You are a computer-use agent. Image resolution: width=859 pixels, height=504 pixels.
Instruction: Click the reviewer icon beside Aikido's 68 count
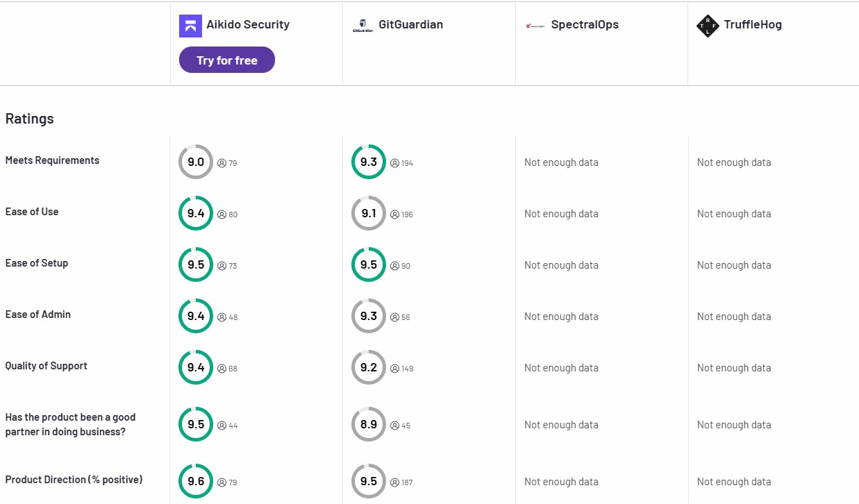tap(222, 369)
